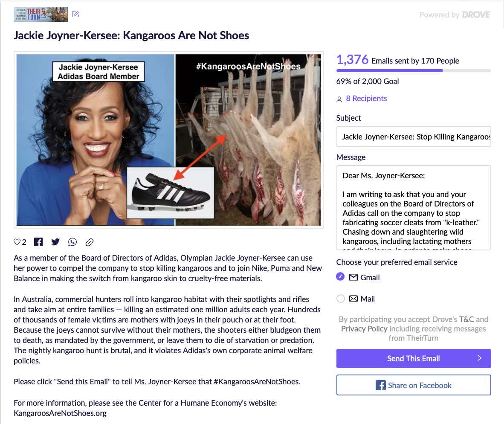Click inside the Message text area
The height and width of the screenshot is (424, 504).
[x=413, y=208]
